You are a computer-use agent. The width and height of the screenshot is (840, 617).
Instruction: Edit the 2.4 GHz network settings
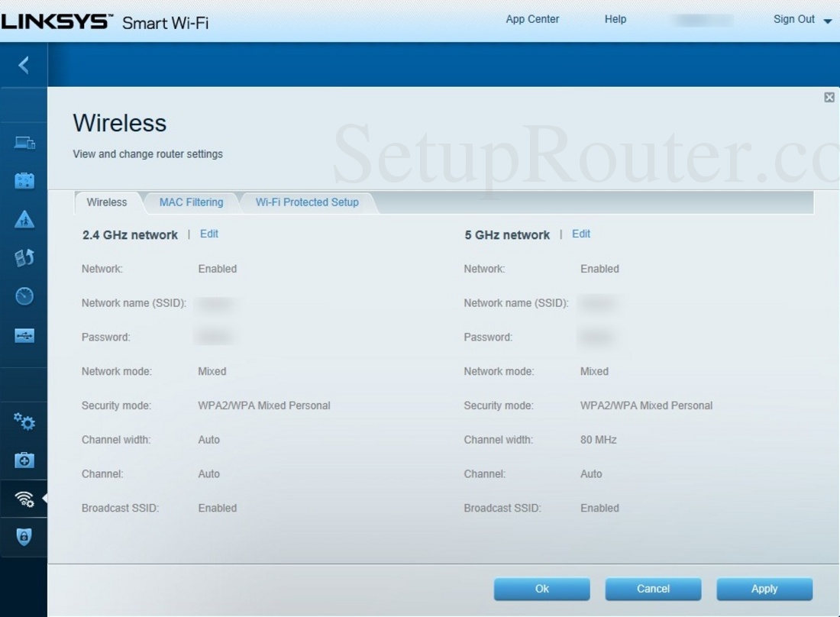coord(209,234)
